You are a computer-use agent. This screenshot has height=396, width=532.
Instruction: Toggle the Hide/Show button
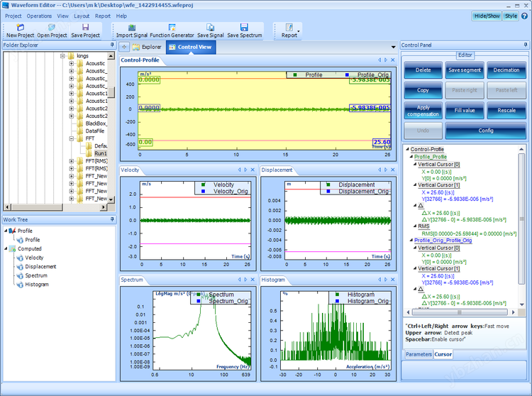click(x=487, y=16)
